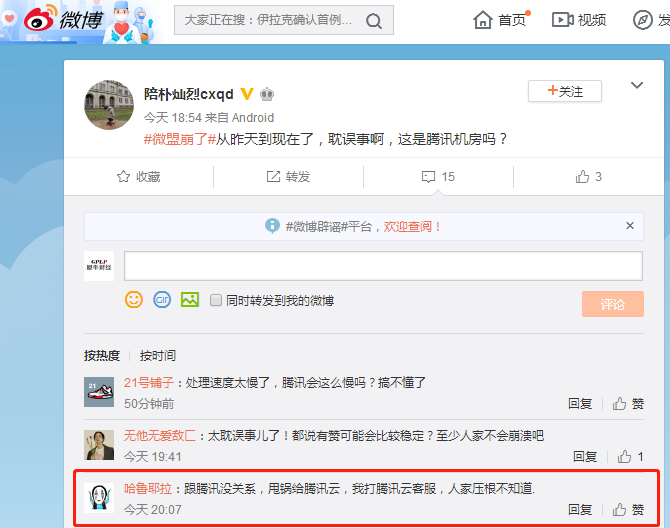Screen dimensions: 670x528
Task: Open username 陪朴灿烈cxqd link
Action: coord(188,94)
